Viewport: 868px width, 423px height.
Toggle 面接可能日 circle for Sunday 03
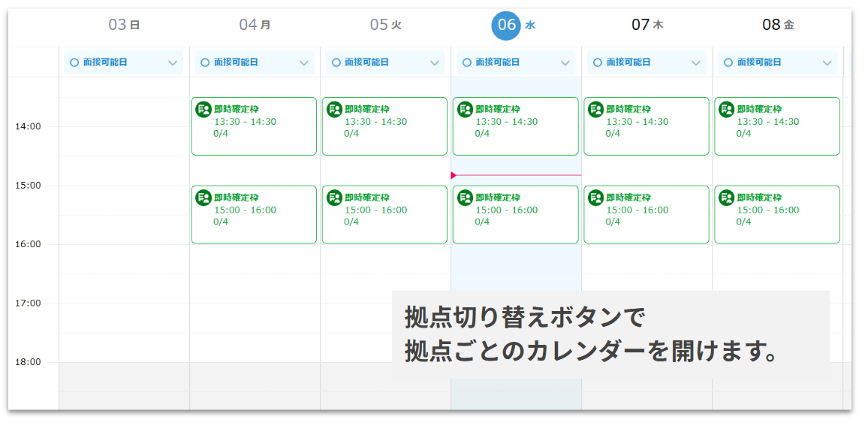tap(74, 62)
